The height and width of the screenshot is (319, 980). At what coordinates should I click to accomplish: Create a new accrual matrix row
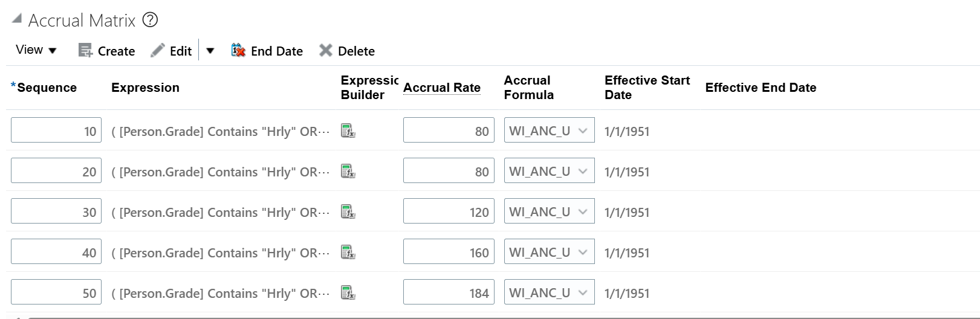pos(107,51)
